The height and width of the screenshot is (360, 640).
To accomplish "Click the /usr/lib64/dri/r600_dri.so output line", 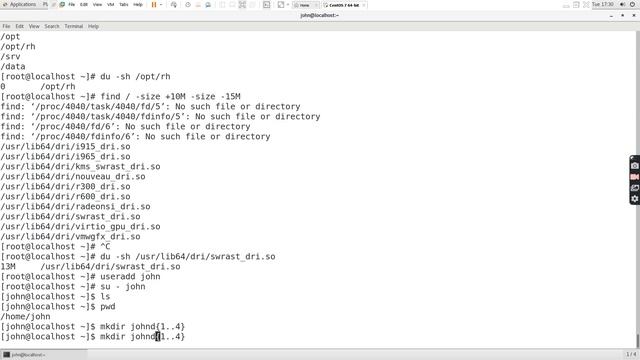I will coord(65,196).
